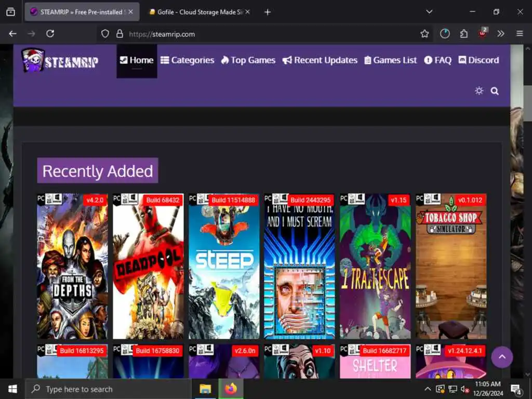This screenshot has height=399, width=532.
Task: Open Firefox View icon at tab bar left
Action: (10, 12)
